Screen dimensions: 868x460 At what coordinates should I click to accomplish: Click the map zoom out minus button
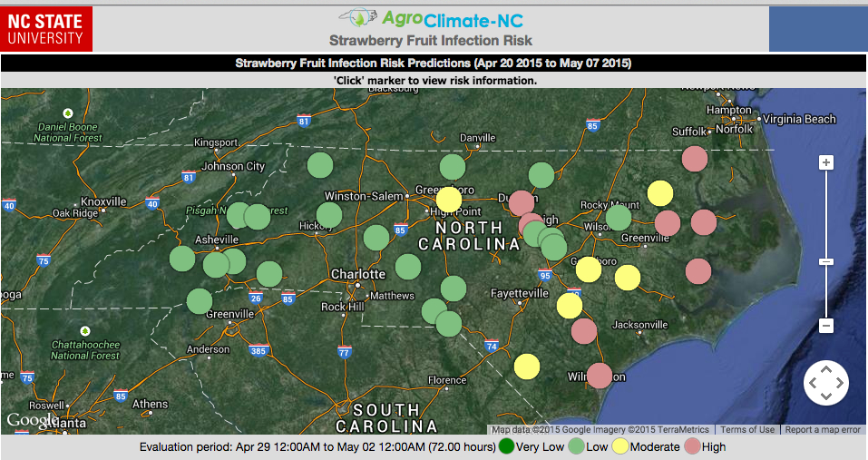826,326
